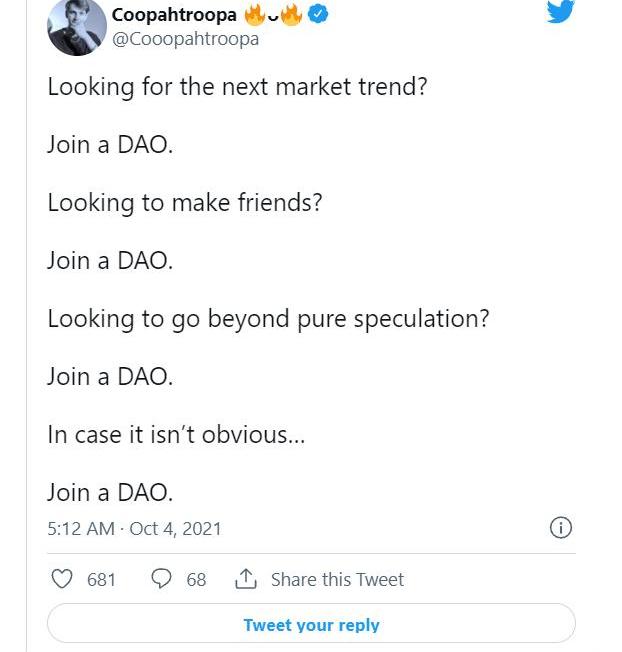Click the final "Join a DAO." line
This screenshot has width=622, height=652.
tap(110, 492)
